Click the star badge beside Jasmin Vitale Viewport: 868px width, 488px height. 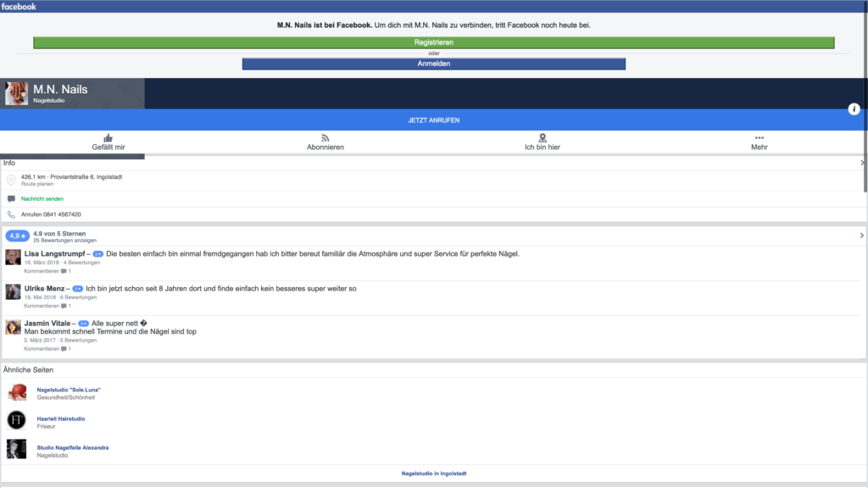[x=84, y=324]
